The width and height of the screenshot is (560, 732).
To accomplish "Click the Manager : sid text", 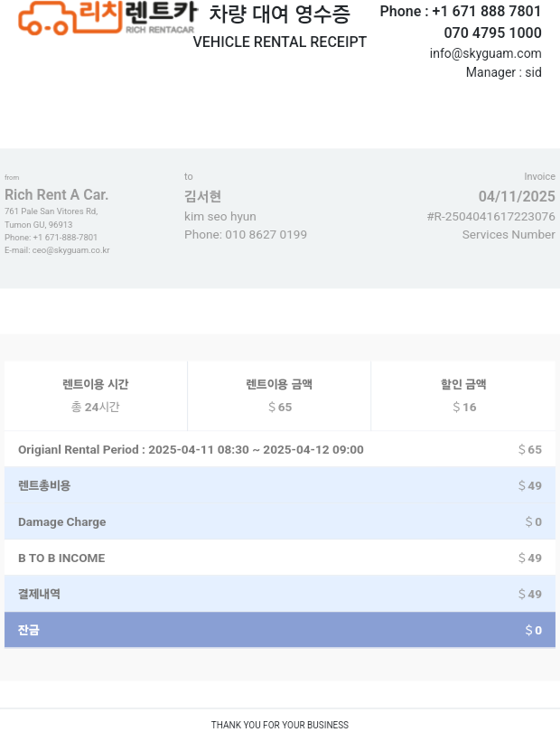I will pyautogui.click(x=503, y=72).
